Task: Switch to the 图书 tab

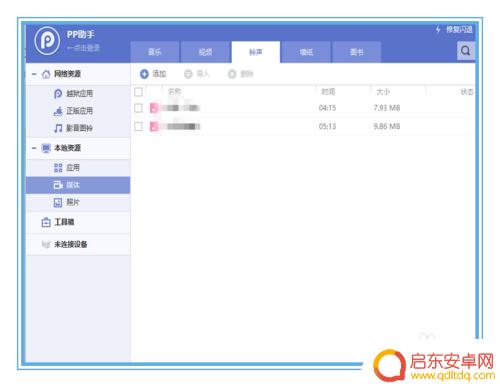Action: pyautogui.click(x=356, y=52)
